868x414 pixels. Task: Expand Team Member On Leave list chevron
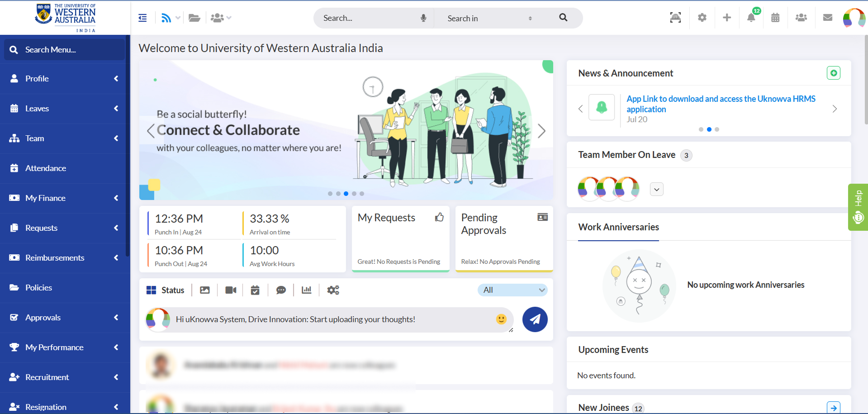coord(657,189)
